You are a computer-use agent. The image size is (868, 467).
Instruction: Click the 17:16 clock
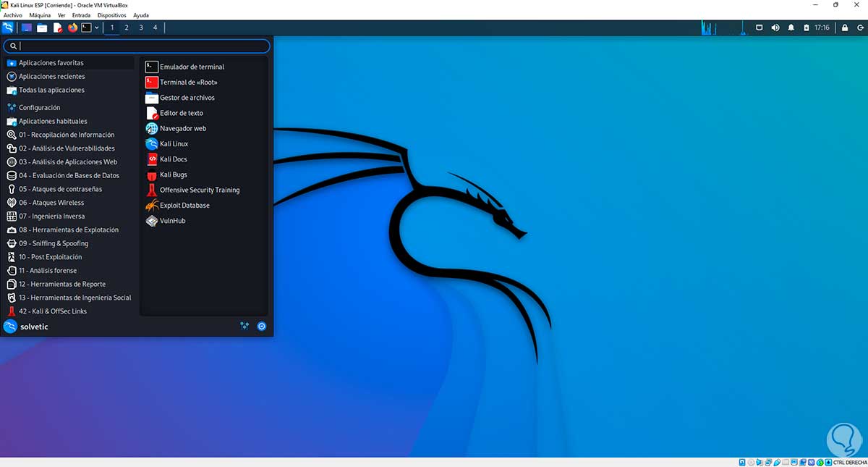[822, 28]
